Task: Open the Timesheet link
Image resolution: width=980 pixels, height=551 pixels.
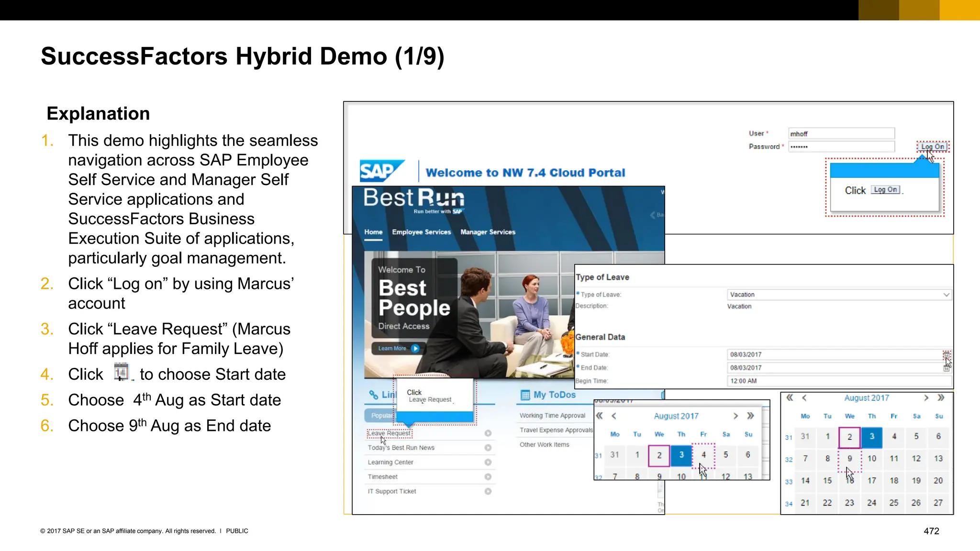Action: coord(382,477)
